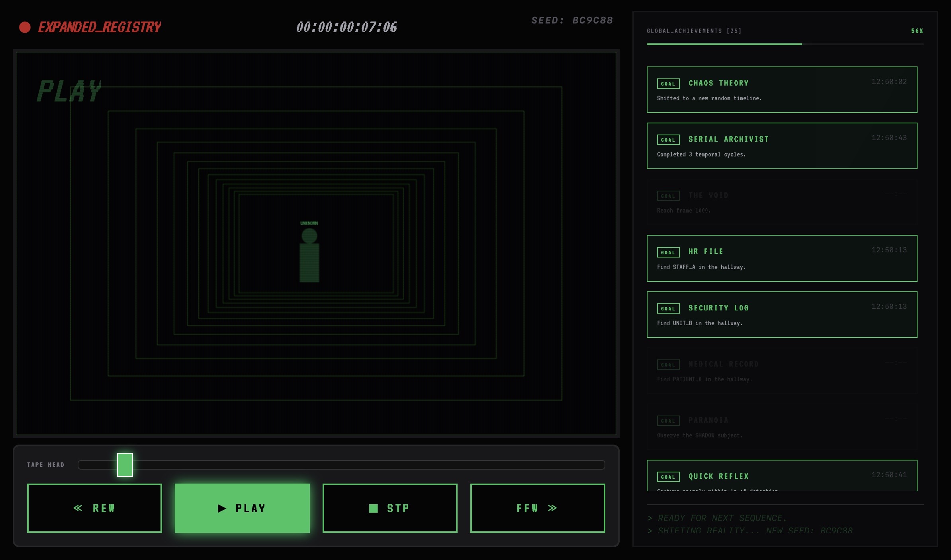Click the GOAL badge on HR File
Screen dimensions: 951x560
[x=668, y=252]
